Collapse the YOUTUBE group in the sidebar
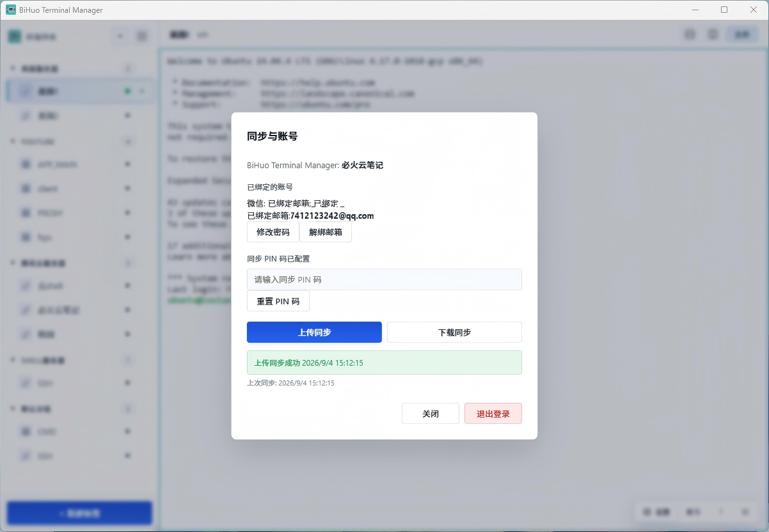This screenshot has width=769, height=532. pyautogui.click(x=13, y=141)
